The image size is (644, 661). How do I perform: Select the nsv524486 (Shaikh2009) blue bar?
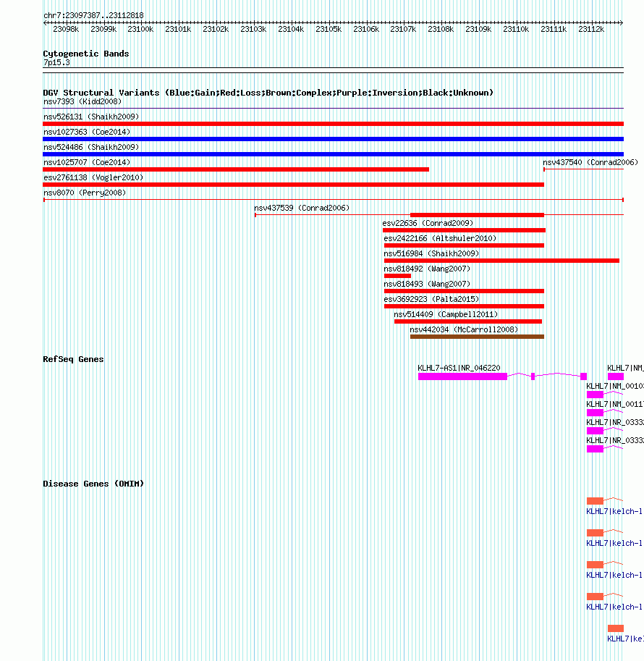click(x=333, y=154)
